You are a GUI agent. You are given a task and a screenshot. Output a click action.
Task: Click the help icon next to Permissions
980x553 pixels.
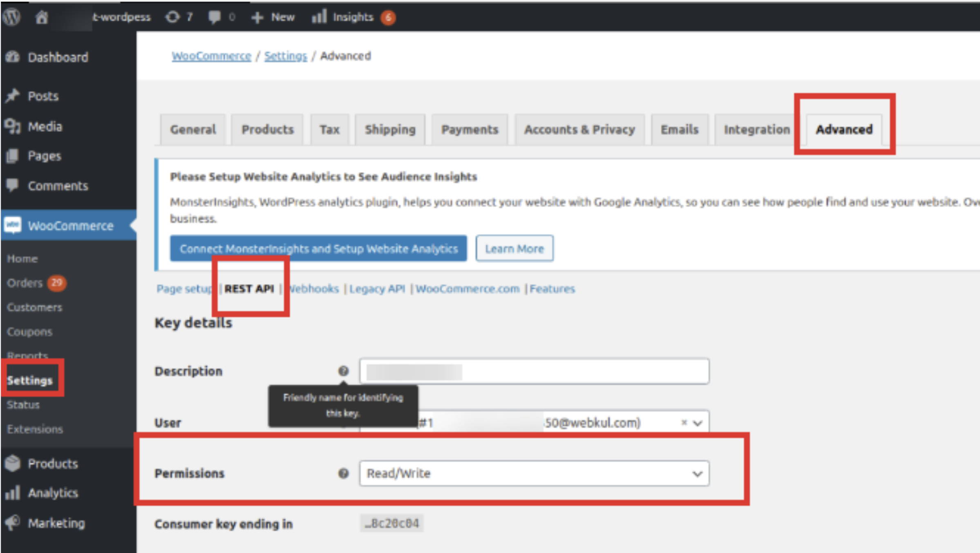click(343, 473)
